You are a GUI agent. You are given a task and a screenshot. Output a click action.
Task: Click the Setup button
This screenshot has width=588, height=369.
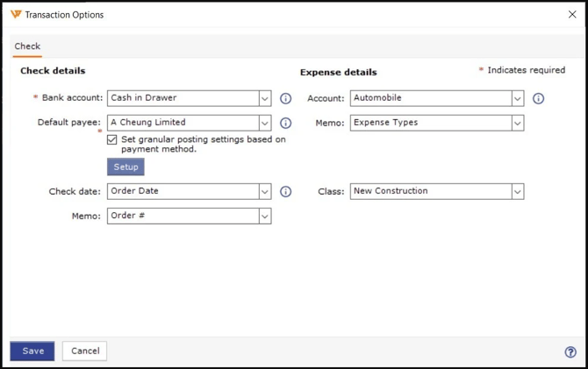pyautogui.click(x=125, y=167)
